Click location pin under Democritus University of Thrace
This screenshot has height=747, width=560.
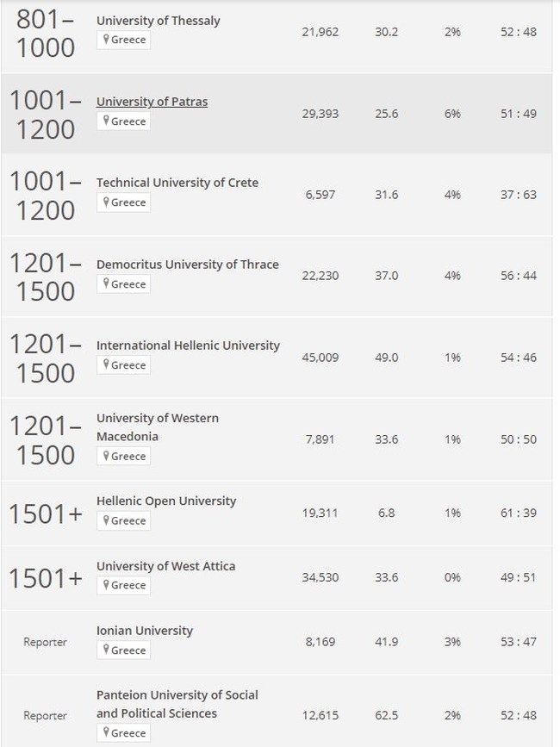click(106, 284)
